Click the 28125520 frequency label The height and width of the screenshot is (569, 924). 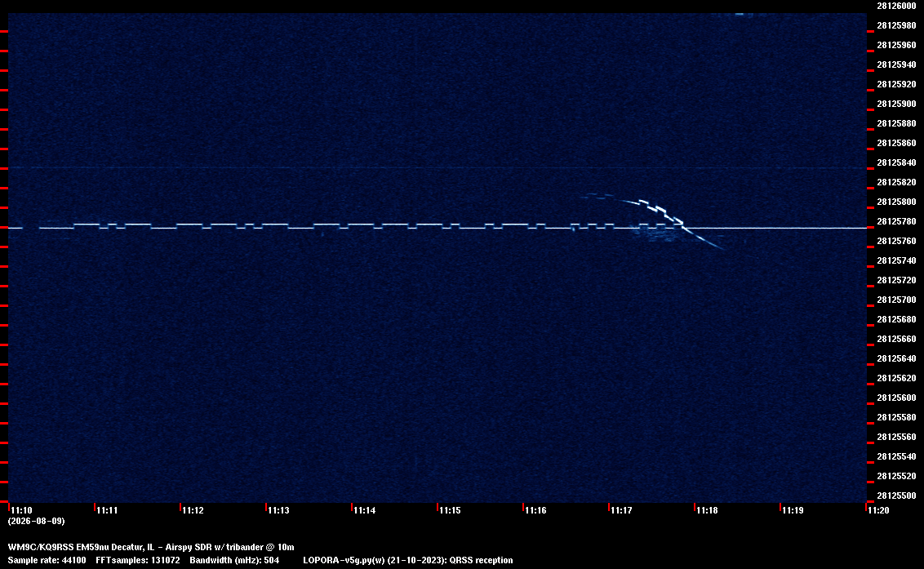[x=896, y=476]
